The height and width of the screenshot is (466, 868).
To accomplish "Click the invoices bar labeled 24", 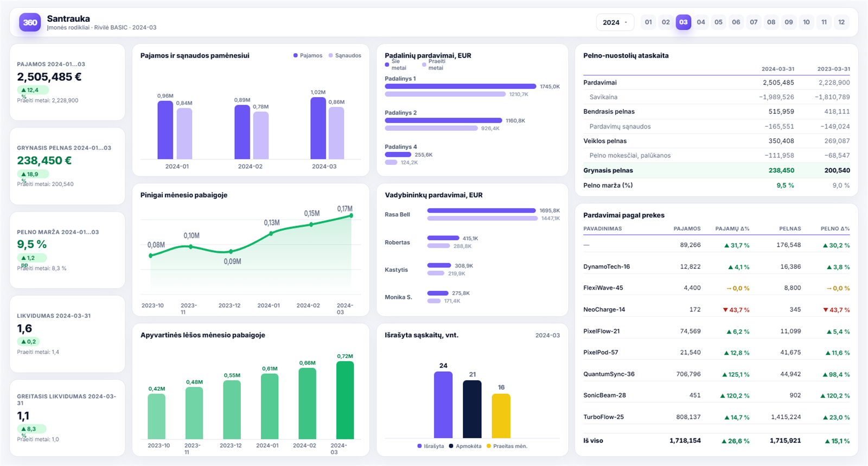I will point(443,405).
